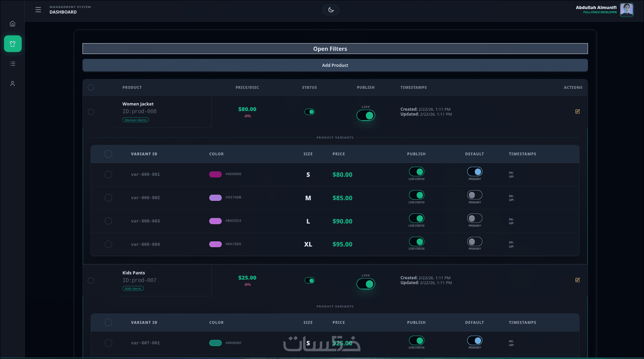Image resolution: width=644 pixels, height=359 pixels.
Task: Edit the Women Jacket product
Action: coord(578,111)
